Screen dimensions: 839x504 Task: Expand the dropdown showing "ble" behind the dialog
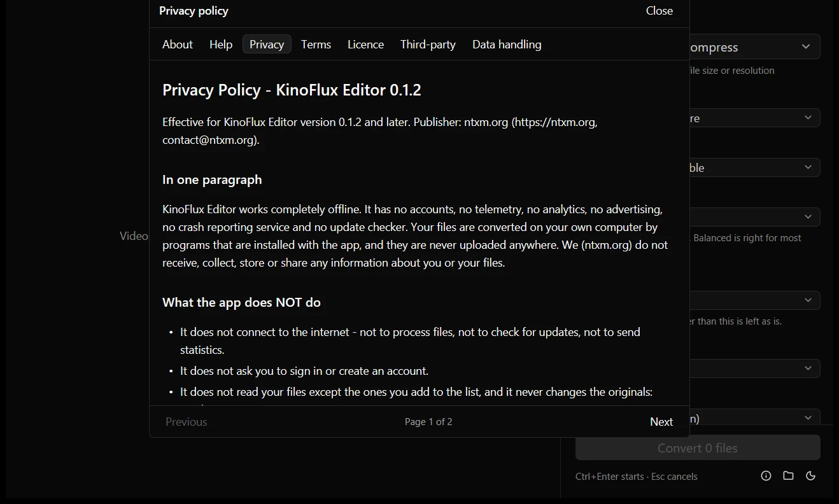point(755,167)
